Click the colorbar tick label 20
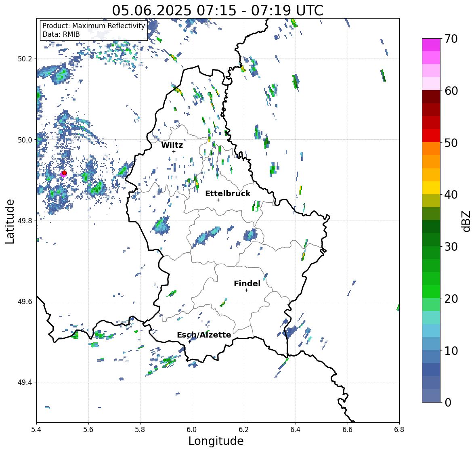The image size is (476, 451). (x=451, y=299)
